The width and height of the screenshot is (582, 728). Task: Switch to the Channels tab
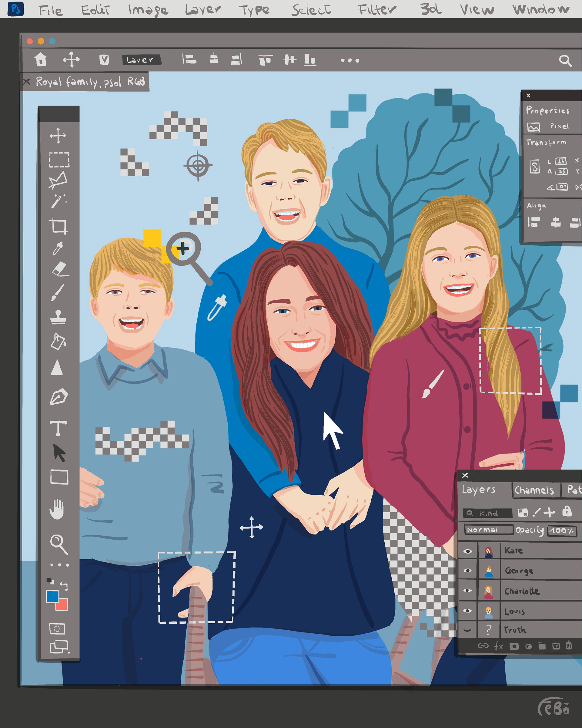534,490
